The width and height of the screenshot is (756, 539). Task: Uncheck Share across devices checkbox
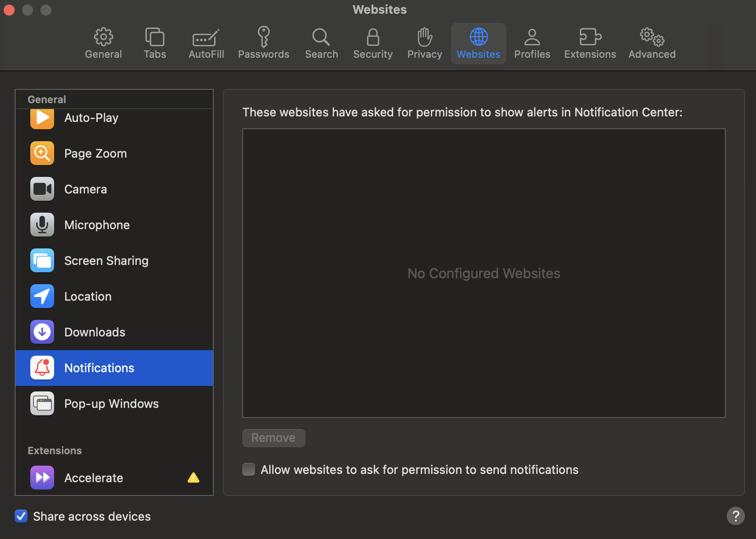(21, 517)
